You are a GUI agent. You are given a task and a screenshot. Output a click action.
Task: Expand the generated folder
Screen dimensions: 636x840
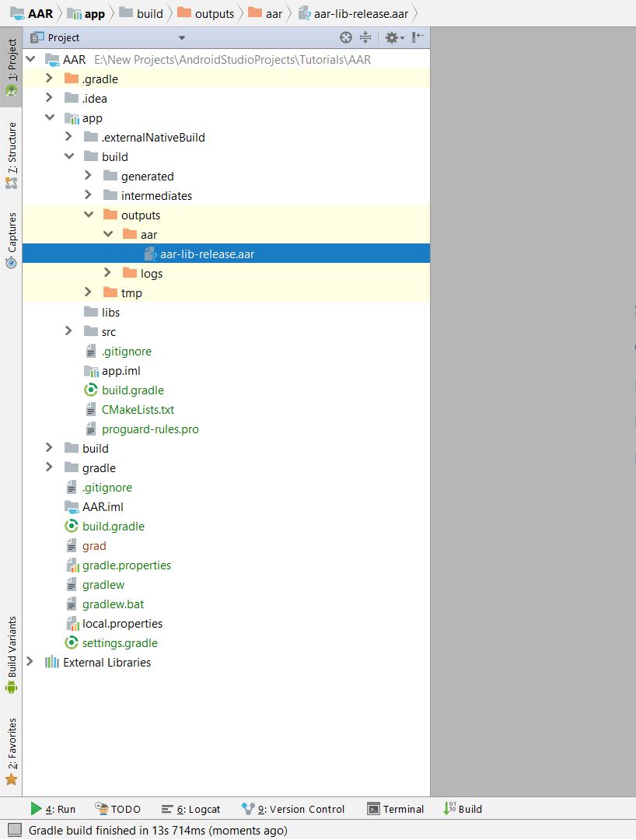point(89,176)
